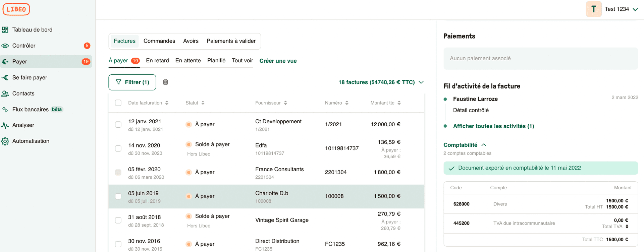Open the Tableau de bord dashboard icon

(5, 30)
